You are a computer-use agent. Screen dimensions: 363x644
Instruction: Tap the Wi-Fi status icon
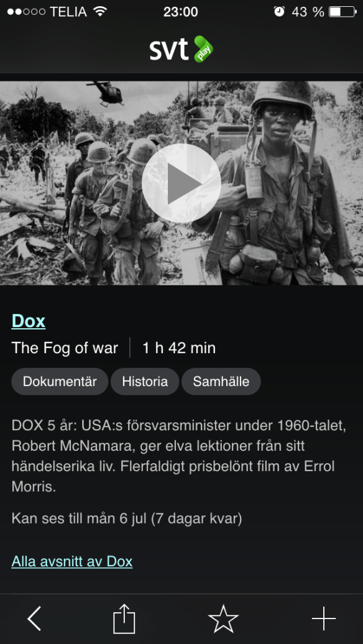[x=100, y=11]
